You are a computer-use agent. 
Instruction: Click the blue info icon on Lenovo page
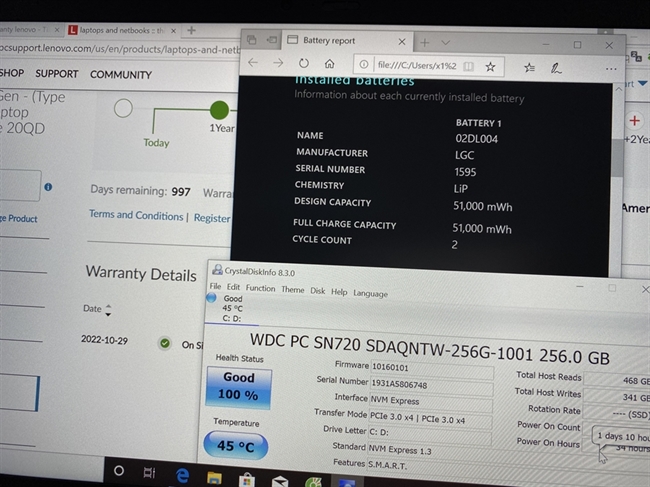pos(48,187)
